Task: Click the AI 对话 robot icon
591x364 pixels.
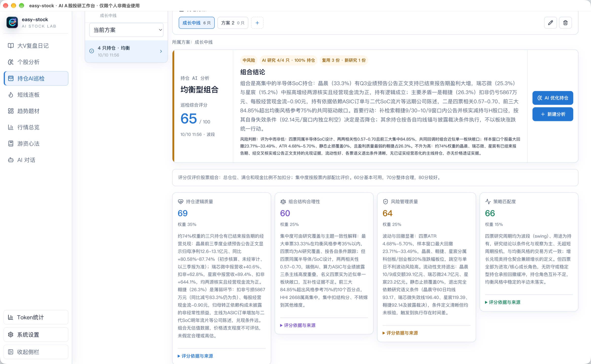Action: (x=11, y=160)
